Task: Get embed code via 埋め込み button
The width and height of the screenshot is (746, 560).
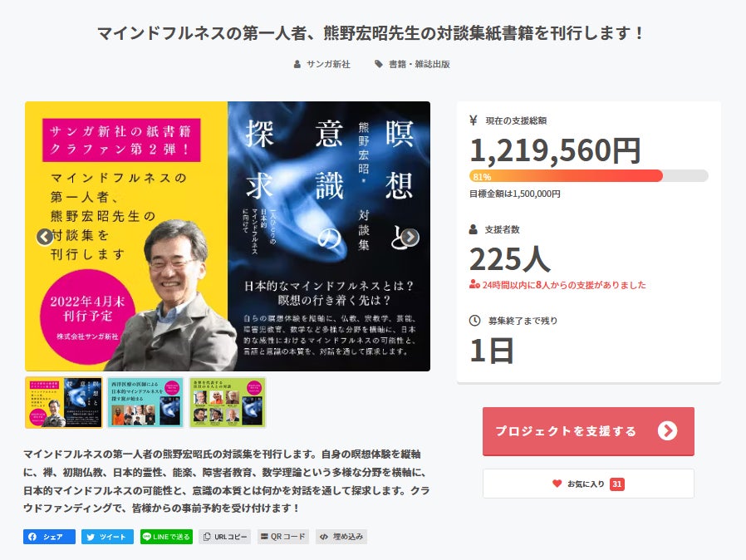Action: pyautogui.click(x=341, y=537)
